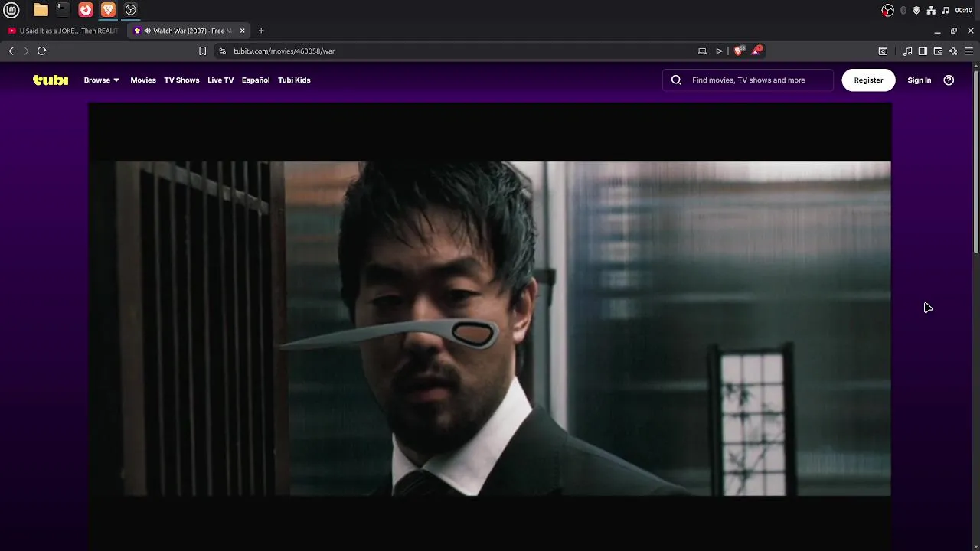Open the Brave Wallet icon
This screenshot has width=980, height=551.
pyautogui.click(x=938, y=51)
